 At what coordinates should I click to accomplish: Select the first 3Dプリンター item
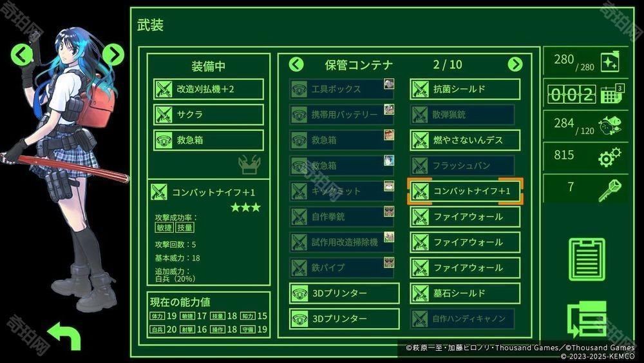[x=344, y=293]
